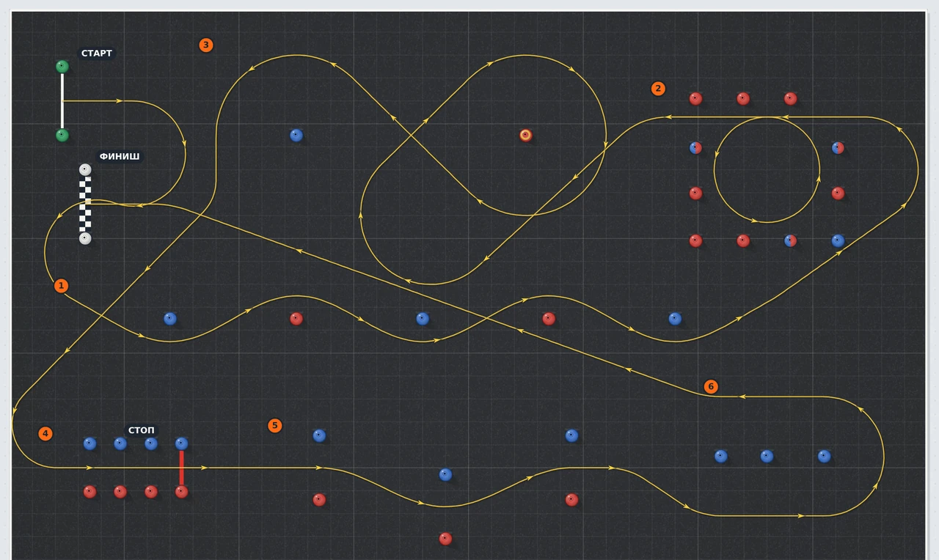Select the red cone under the red stop line
Viewport: 939px width, 560px height.
tap(182, 492)
